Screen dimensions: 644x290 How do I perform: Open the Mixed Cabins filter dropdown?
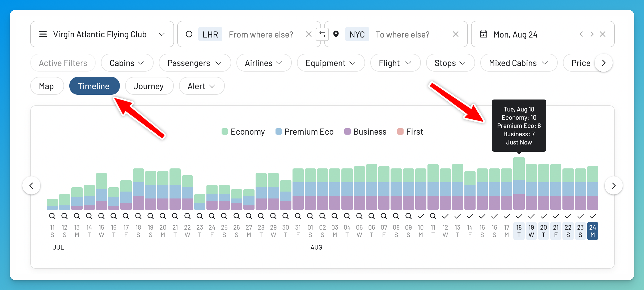pyautogui.click(x=519, y=63)
